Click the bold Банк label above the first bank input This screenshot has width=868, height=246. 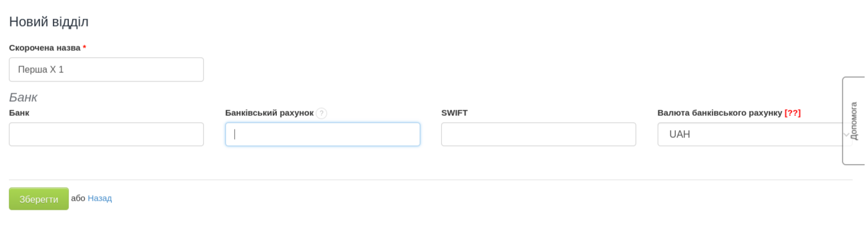click(19, 113)
